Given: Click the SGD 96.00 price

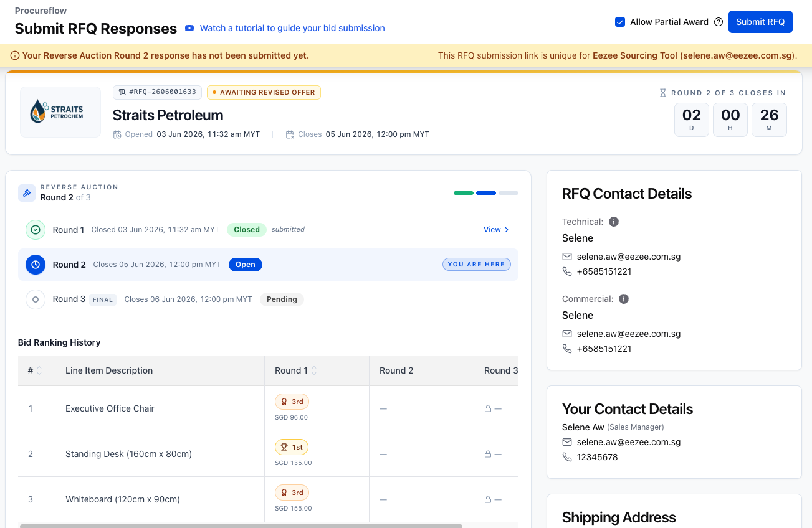Looking at the screenshot, I should point(291,418).
